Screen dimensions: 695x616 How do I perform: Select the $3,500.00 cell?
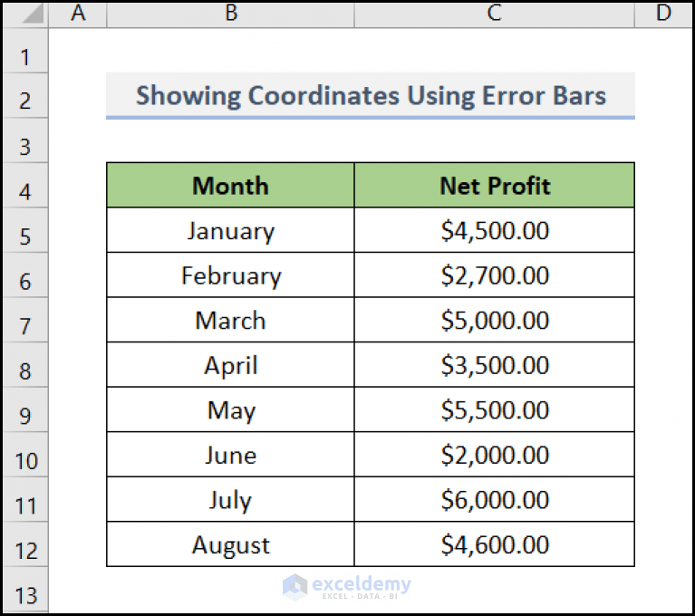point(494,365)
